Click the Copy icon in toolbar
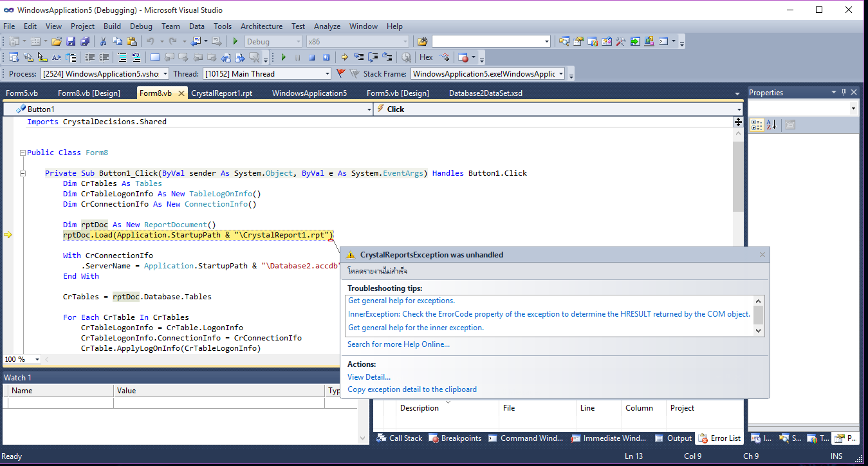The height and width of the screenshot is (466, 868). [x=118, y=41]
